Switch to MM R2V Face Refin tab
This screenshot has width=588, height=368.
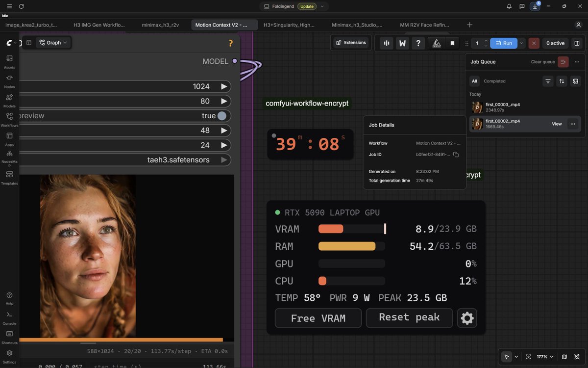(x=425, y=25)
